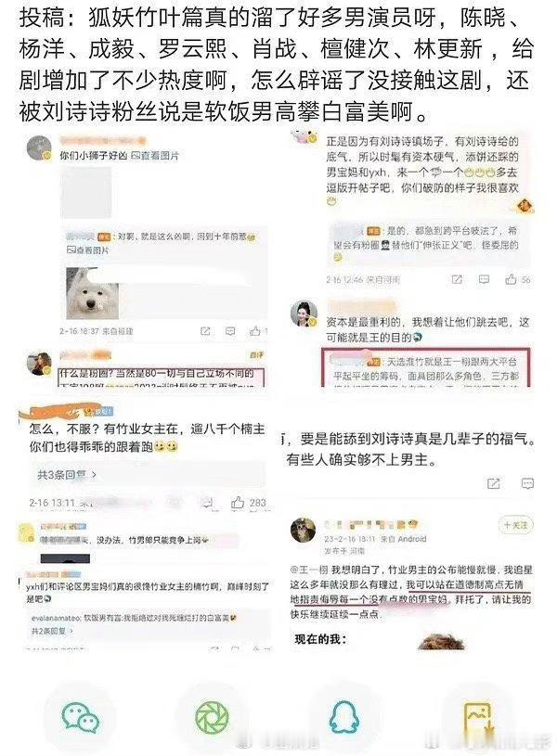View the white dog photo thumbnail

(93, 293)
